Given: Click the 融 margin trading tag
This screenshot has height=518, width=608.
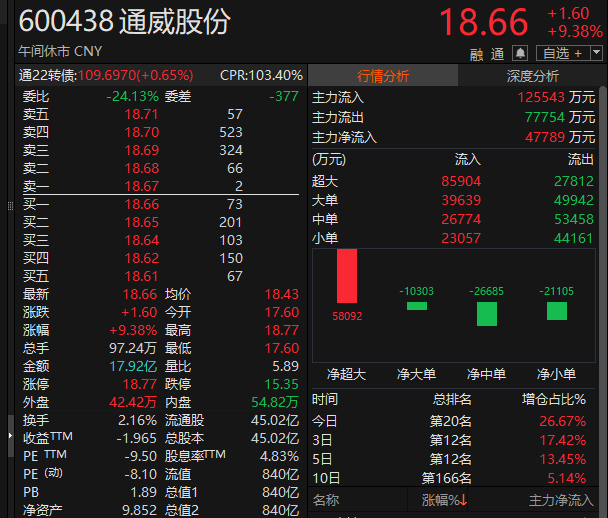Looking at the screenshot, I should [x=477, y=54].
